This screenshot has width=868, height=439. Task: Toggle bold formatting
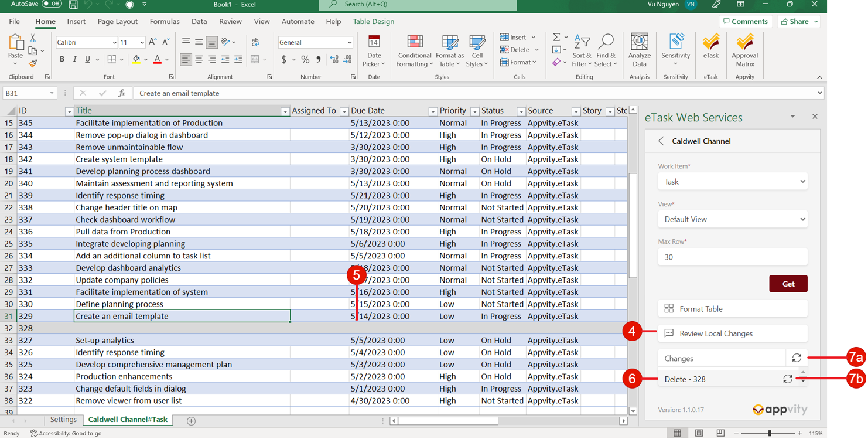(62, 60)
